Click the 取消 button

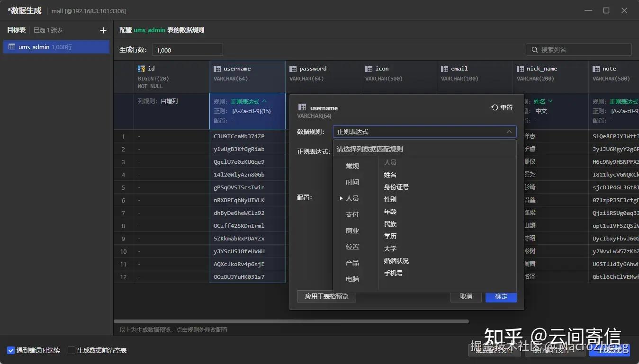466,296
